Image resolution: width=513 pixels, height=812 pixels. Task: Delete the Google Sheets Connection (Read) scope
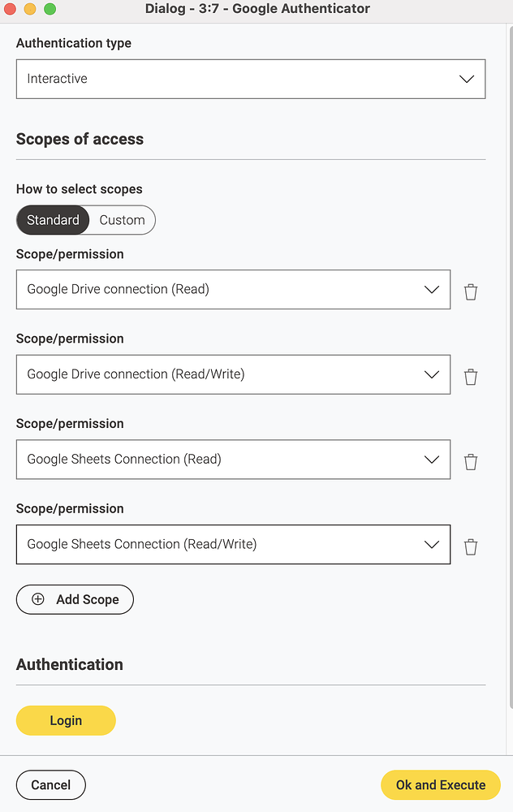pyautogui.click(x=471, y=461)
